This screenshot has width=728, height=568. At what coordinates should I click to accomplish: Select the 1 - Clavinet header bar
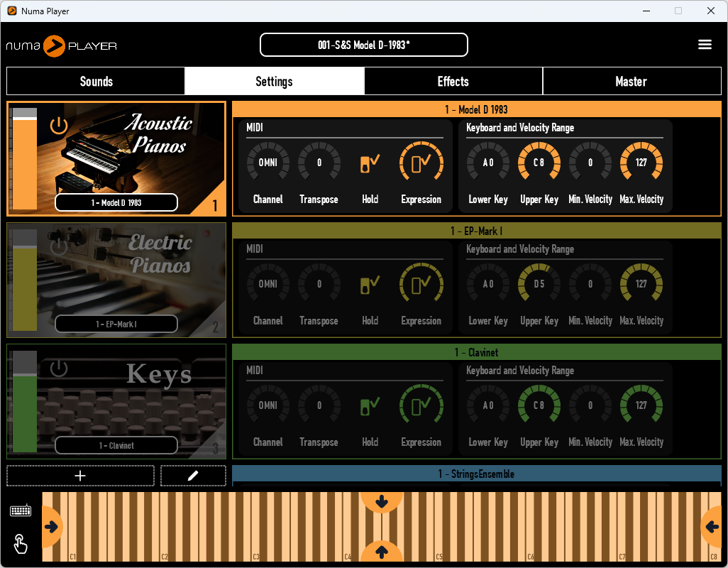[476, 352]
